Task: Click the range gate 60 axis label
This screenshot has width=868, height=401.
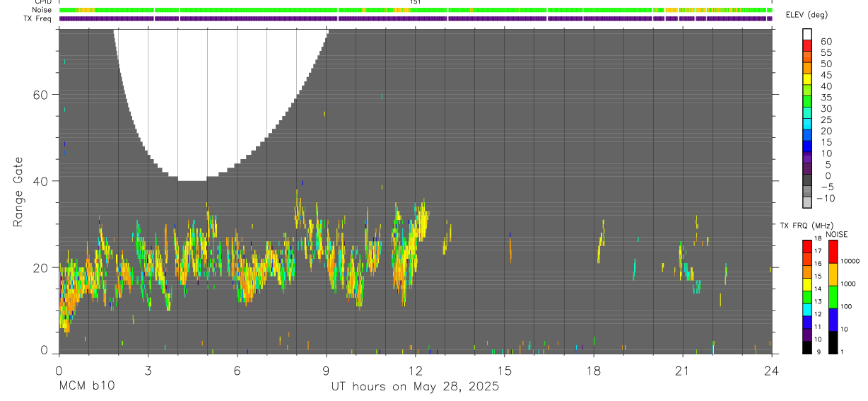Action: click(x=41, y=95)
